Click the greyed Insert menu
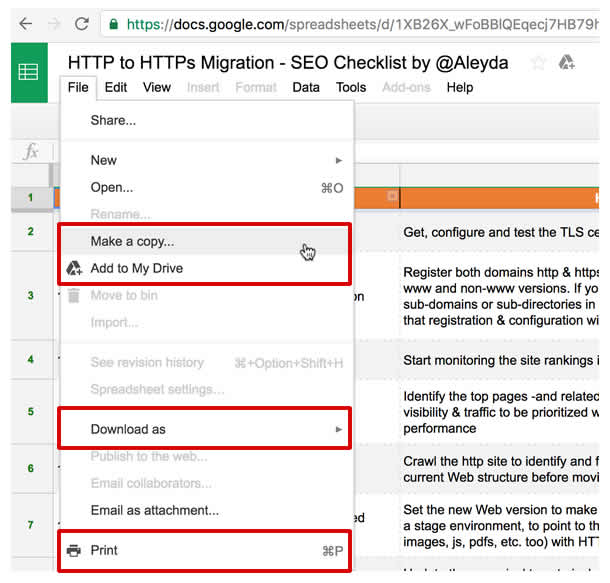 203,87
